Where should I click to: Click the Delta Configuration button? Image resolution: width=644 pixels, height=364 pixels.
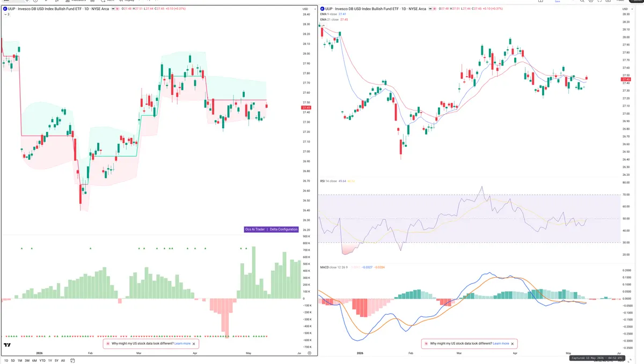tap(284, 229)
